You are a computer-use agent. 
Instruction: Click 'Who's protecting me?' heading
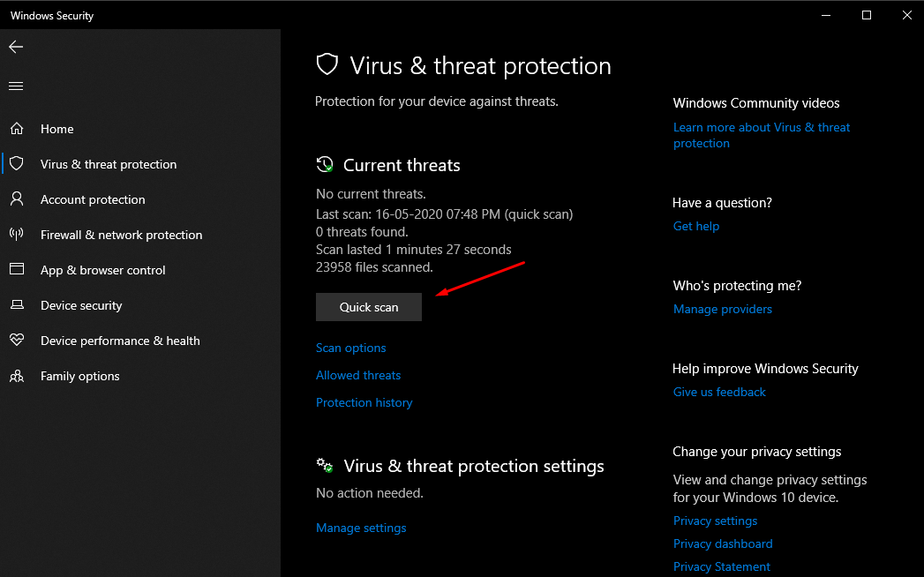point(737,286)
